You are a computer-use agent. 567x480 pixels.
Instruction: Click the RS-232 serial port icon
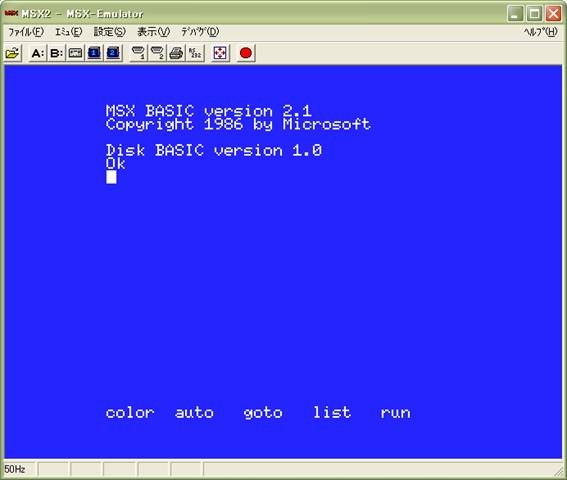pyautogui.click(x=195, y=54)
